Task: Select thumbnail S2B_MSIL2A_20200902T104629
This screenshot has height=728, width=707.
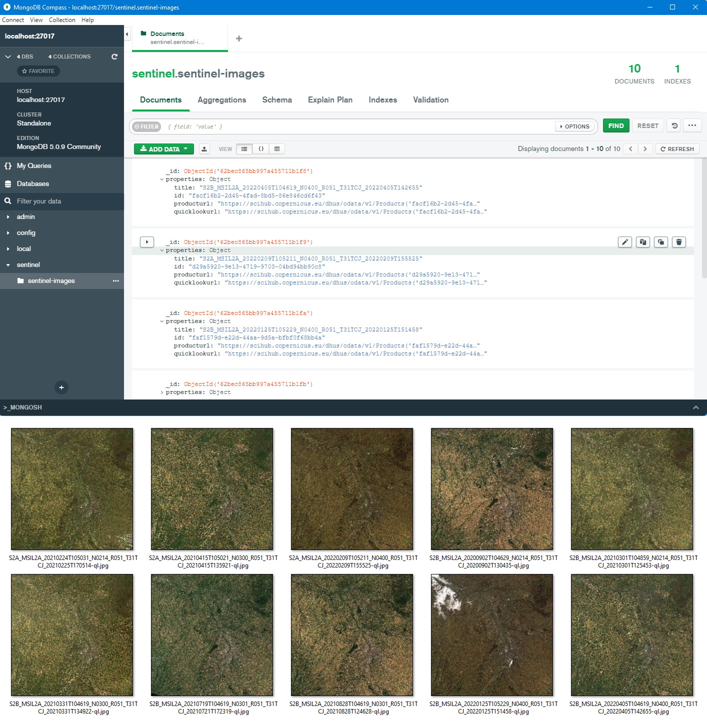Action: 492,489
